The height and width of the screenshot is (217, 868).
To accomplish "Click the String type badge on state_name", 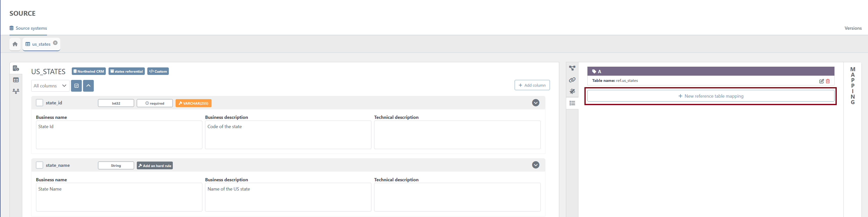I will tap(116, 166).
